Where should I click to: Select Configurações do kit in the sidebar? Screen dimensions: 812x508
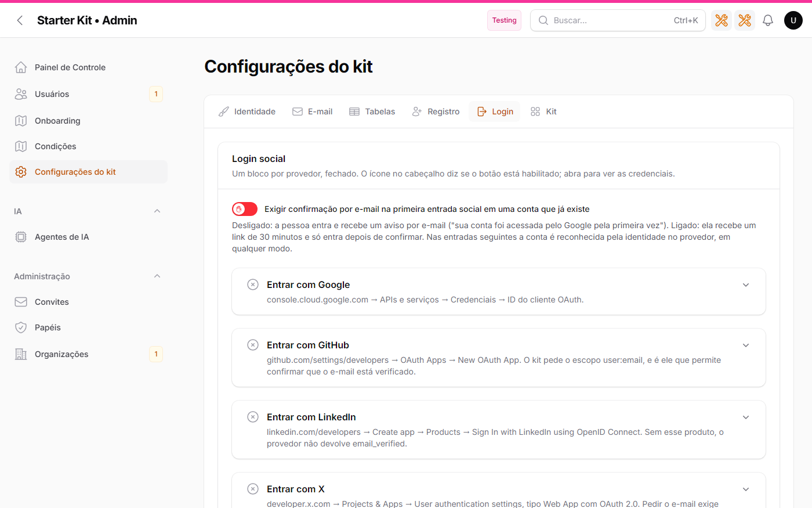click(88, 172)
